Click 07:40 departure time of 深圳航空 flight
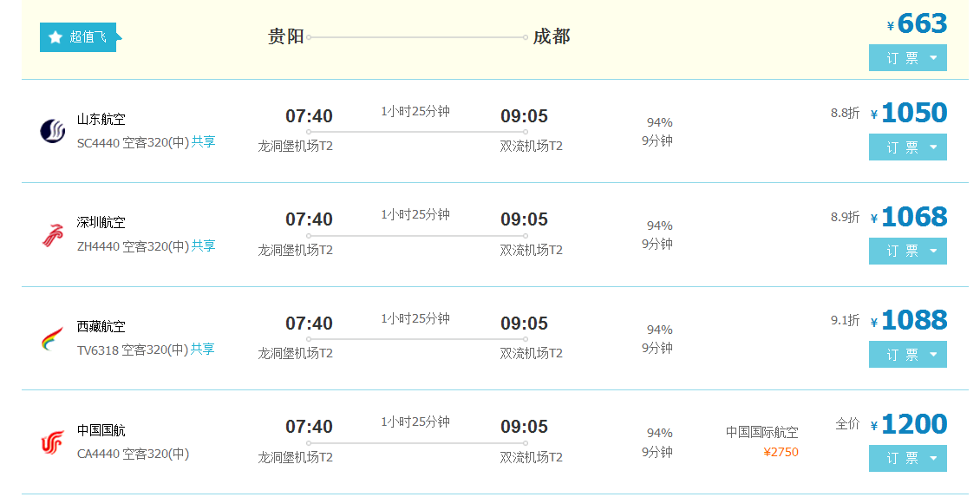This screenshot has width=980, height=497. 309,220
